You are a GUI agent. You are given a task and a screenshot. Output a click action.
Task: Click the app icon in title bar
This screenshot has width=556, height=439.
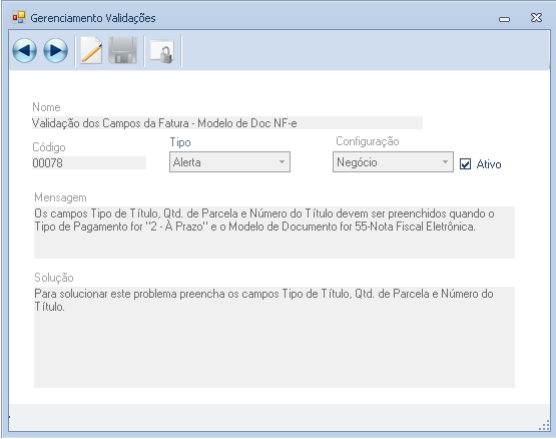point(19,17)
